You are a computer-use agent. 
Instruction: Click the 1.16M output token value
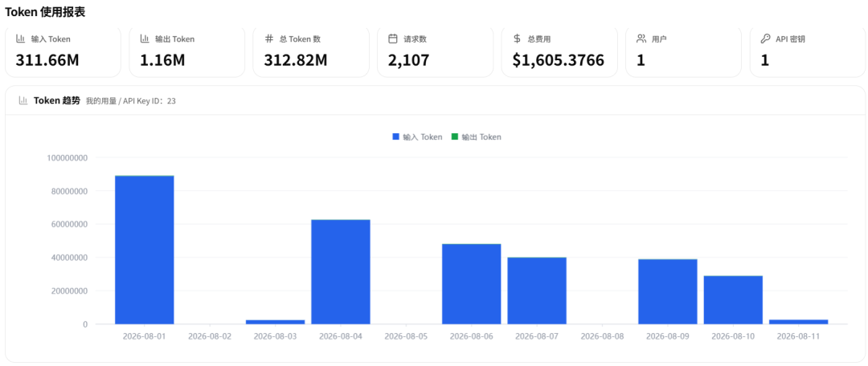coord(162,59)
